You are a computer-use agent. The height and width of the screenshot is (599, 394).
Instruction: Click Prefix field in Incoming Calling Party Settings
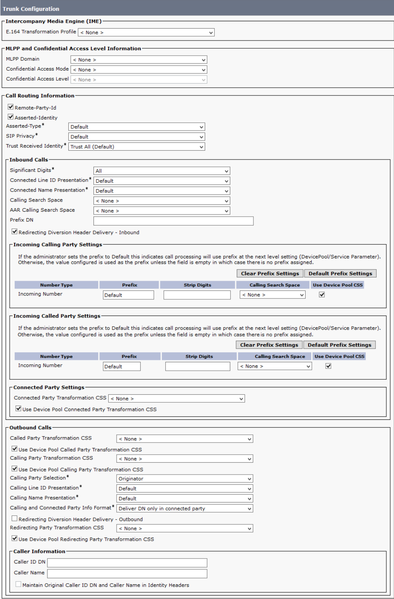pos(128,295)
